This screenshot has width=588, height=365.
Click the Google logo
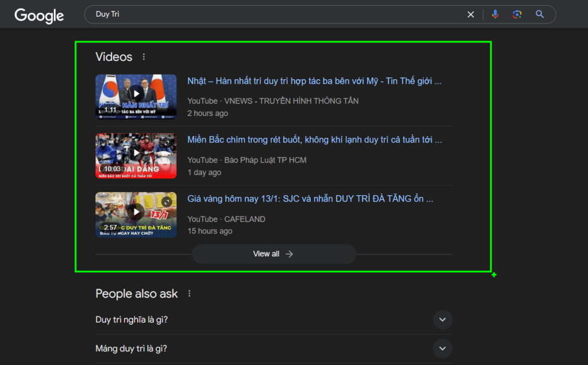click(39, 15)
